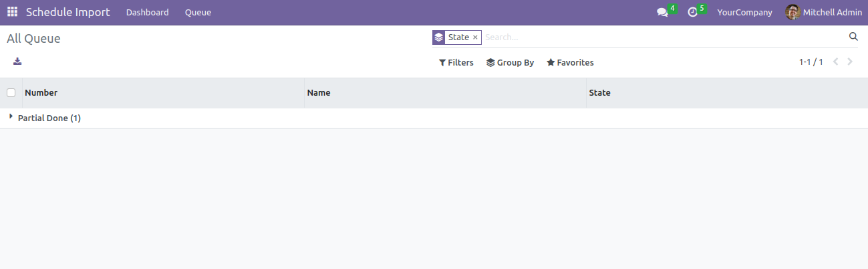The width and height of the screenshot is (868, 269).
Task: Click the State facet layers icon
Action: point(438,37)
